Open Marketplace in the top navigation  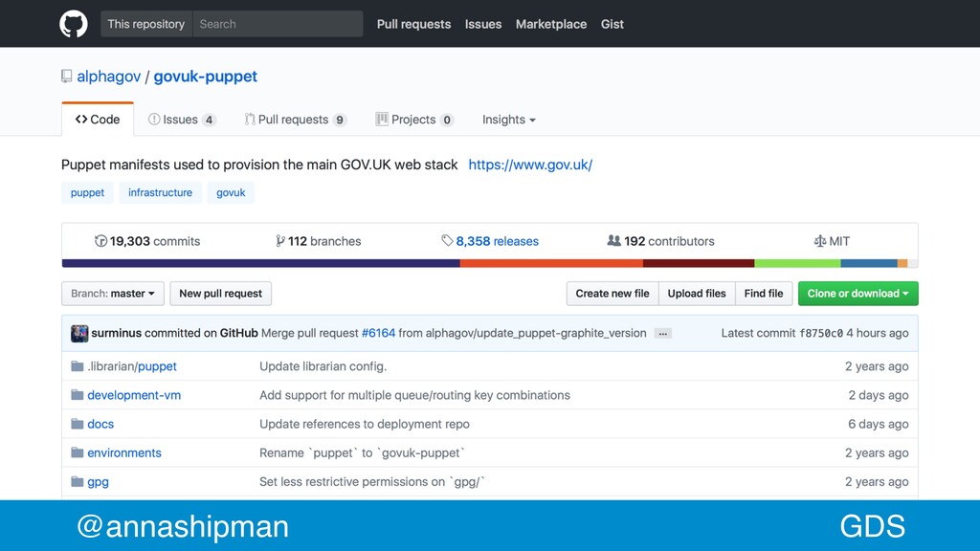551,24
